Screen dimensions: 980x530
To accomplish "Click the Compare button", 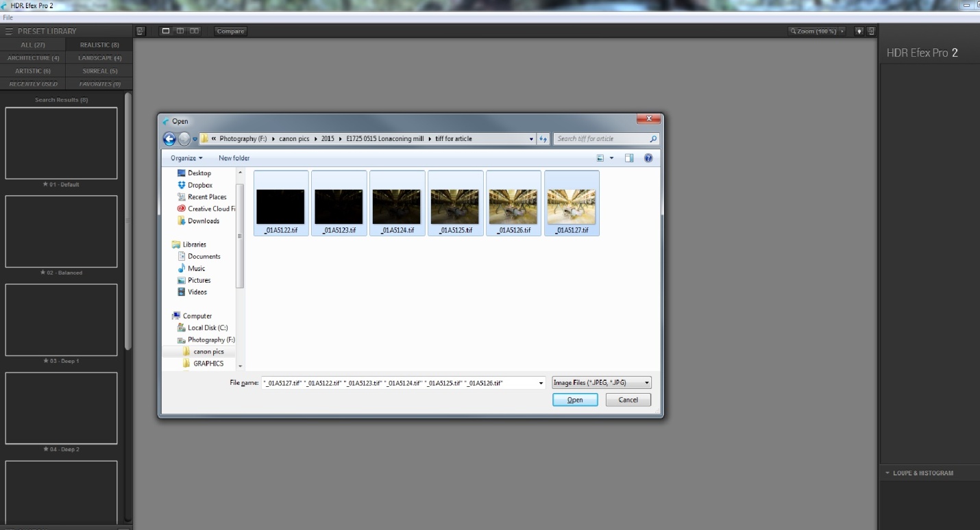I will point(230,31).
